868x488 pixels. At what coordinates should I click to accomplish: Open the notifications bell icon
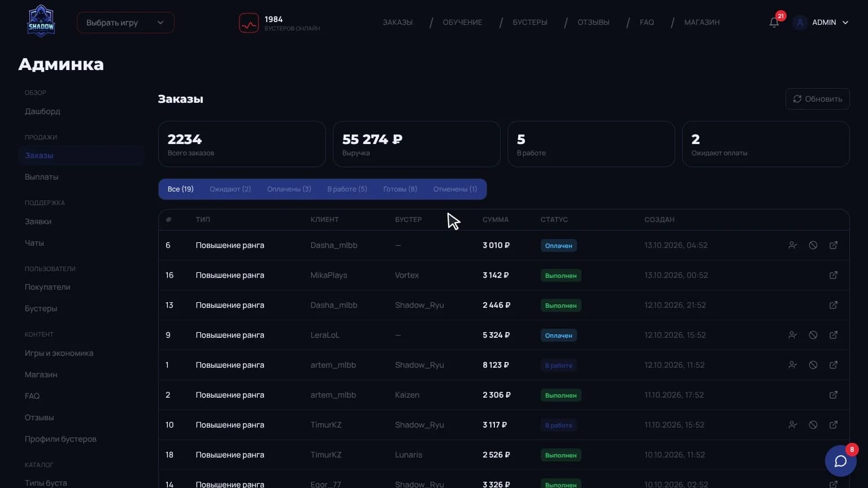coord(774,23)
